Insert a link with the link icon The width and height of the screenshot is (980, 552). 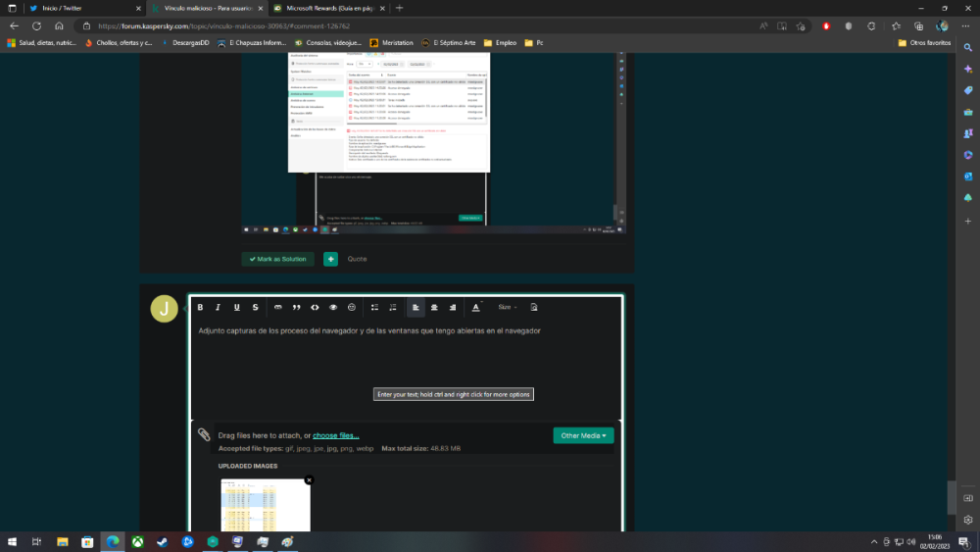[x=277, y=307]
